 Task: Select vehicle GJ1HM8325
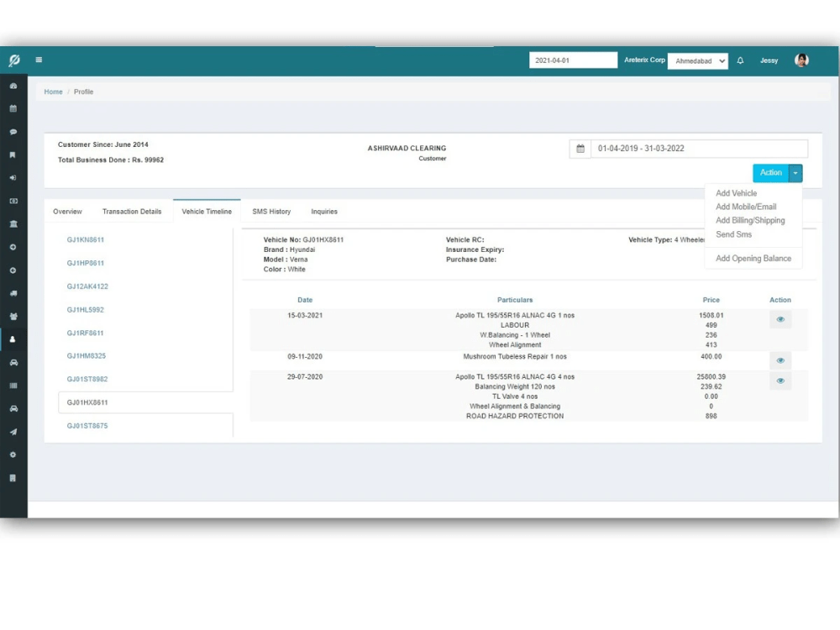pyautogui.click(x=87, y=356)
